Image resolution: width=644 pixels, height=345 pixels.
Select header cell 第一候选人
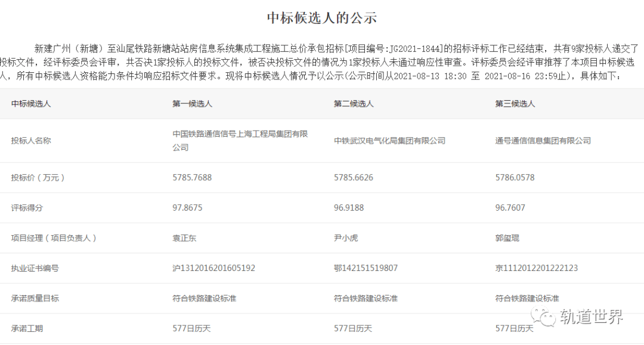pyautogui.click(x=192, y=104)
